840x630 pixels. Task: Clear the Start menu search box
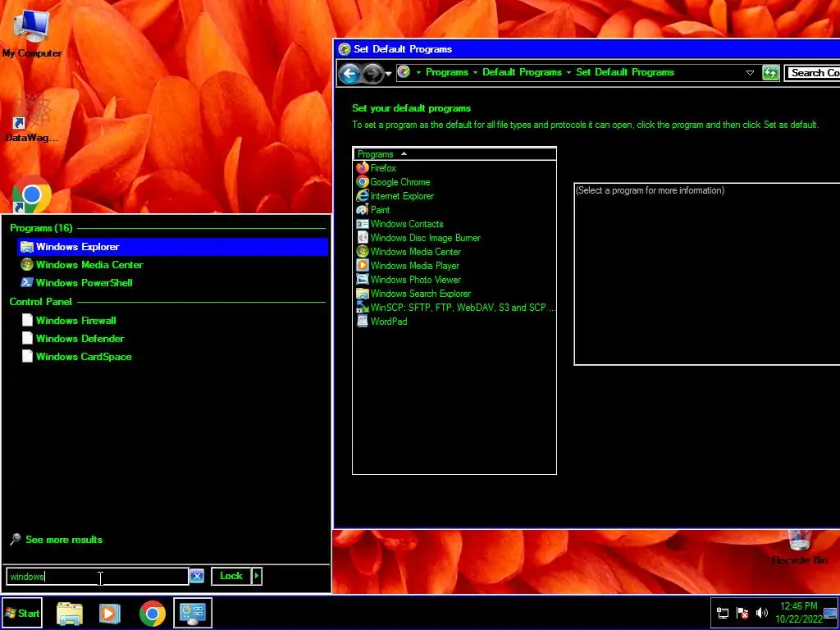(197, 577)
